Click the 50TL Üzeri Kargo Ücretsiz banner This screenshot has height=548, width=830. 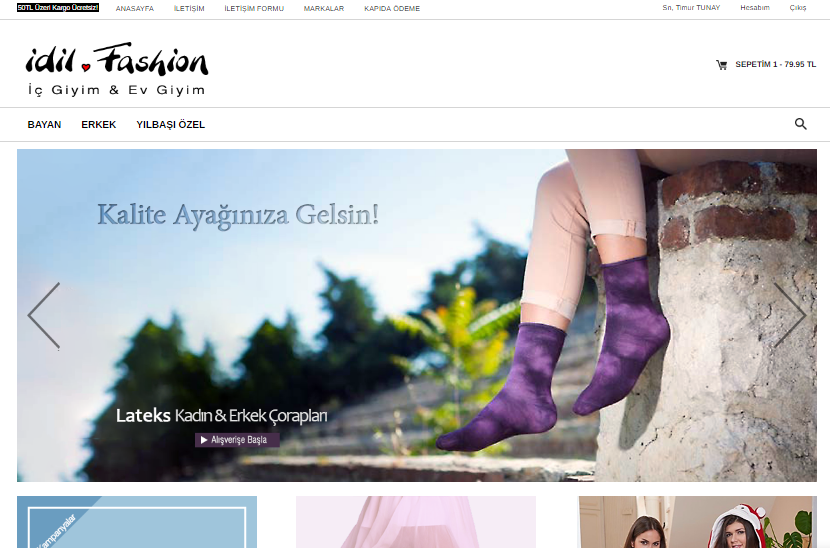coord(58,8)
